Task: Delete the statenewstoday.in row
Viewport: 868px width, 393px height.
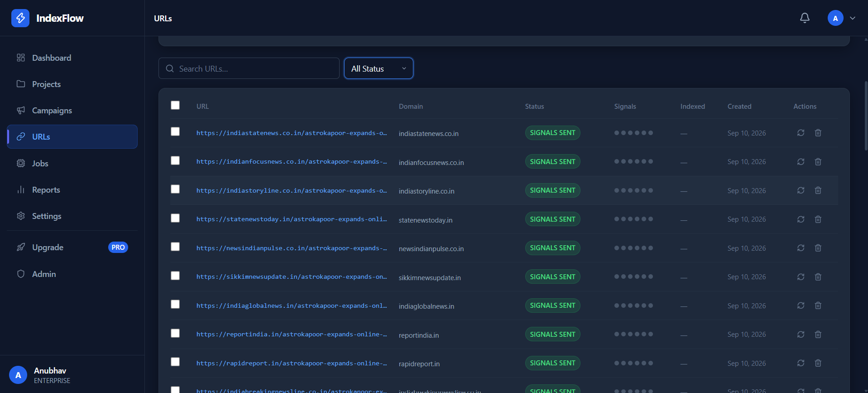Action: 818,219
